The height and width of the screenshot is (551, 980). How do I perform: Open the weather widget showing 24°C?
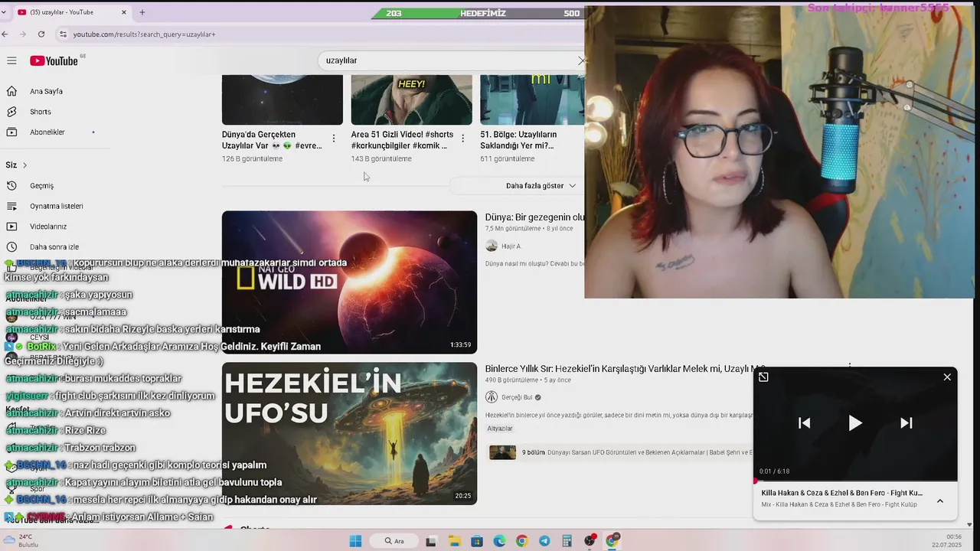pyautogui.click(x=23, y=541)
